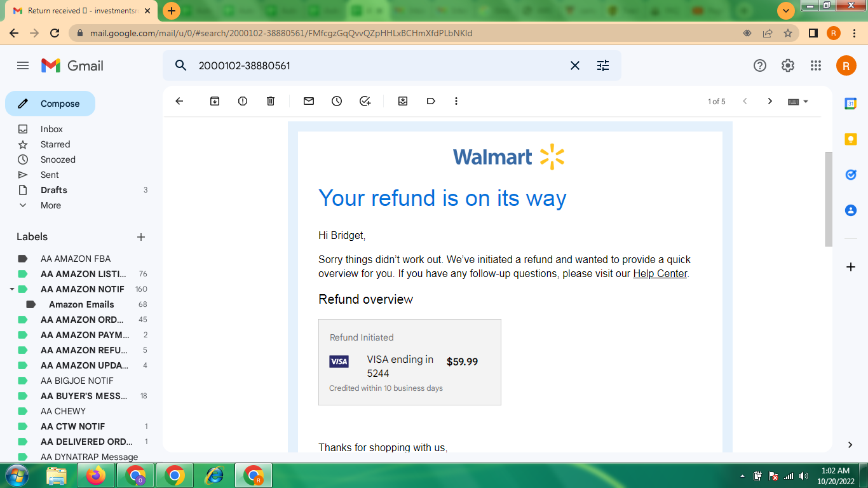Image resolution: width=868 pixels, height=488 pixels.
Task: Add email to Tasks
Action: pyautogui.click(x=365, y=101)
